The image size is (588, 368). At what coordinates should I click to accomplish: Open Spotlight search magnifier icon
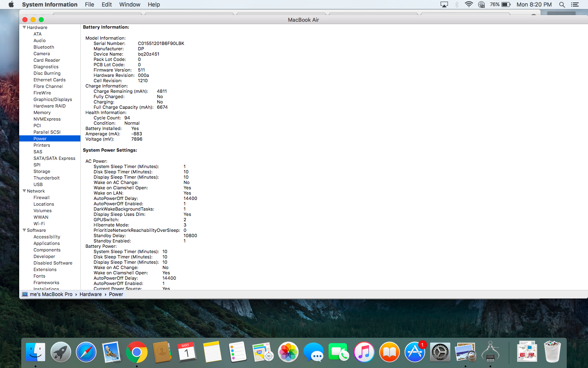coord(562,4)
